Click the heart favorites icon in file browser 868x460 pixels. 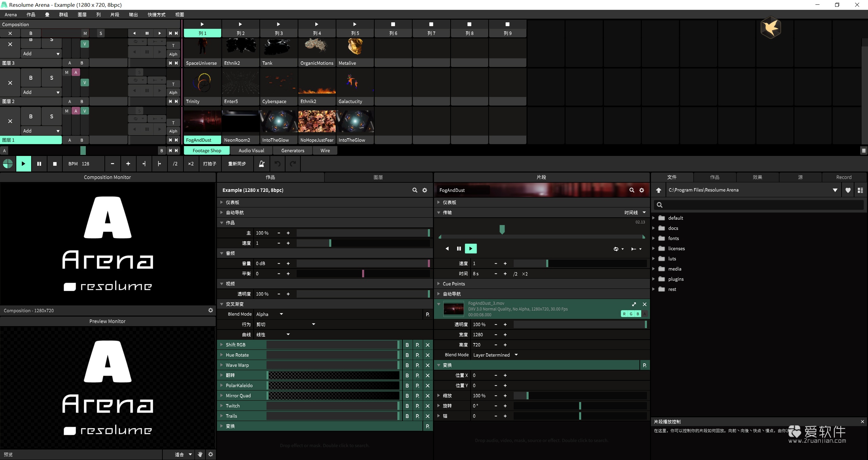848,190
